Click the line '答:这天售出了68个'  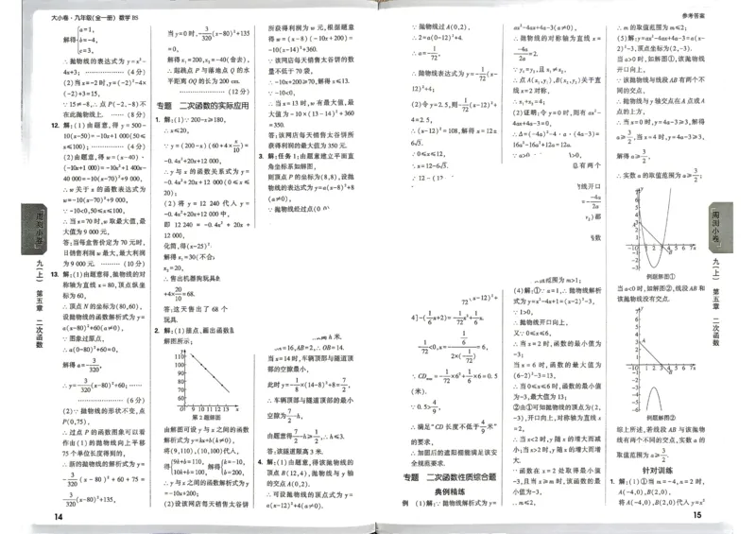point(196,309)
